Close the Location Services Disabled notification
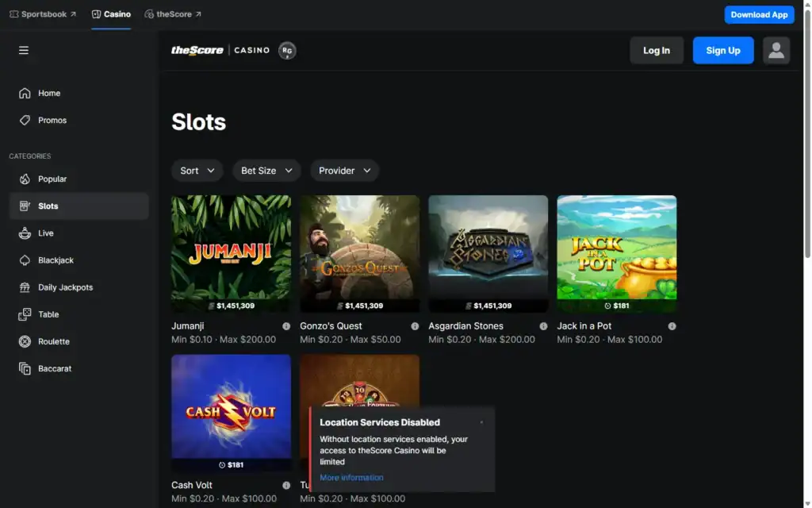 [481, 422]
